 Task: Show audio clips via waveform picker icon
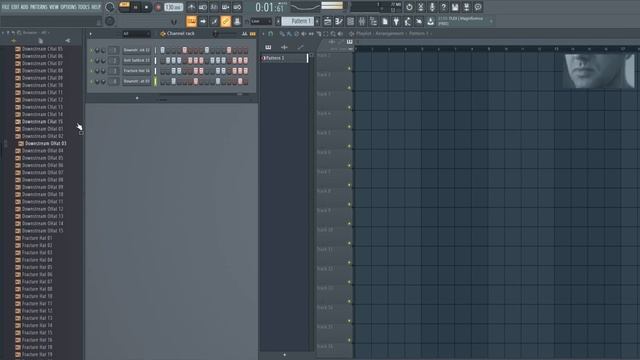coord(284,47)
